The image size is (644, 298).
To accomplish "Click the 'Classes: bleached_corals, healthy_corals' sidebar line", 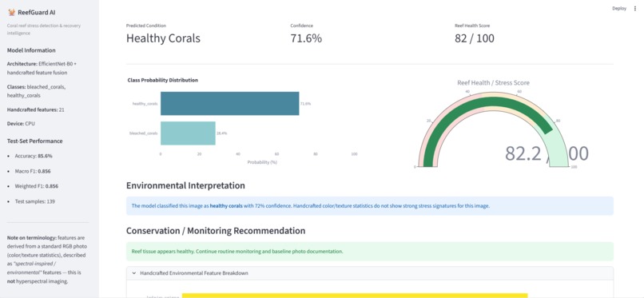I will coord(36,91).
